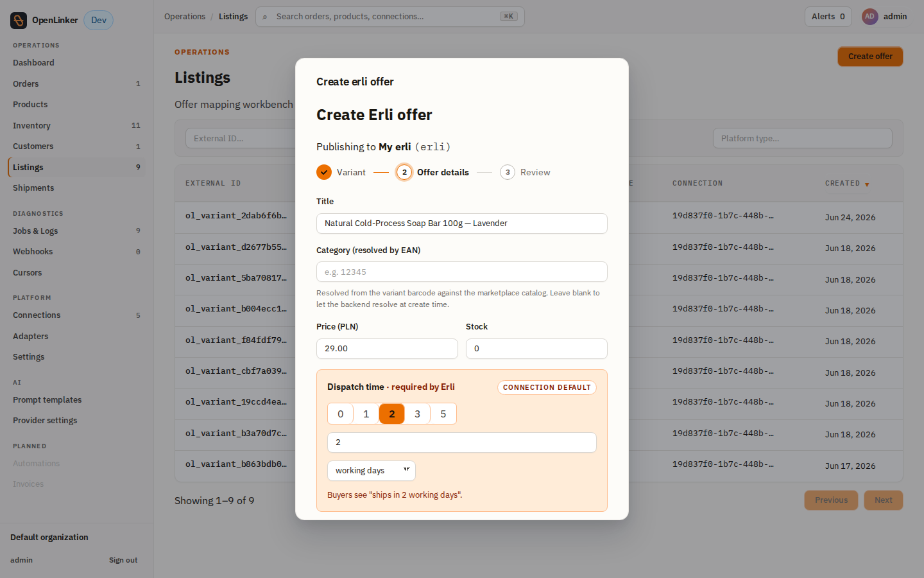The width and height of the screenshot is (924, 578).
Task: Click the Category input field
Action: (462, 272)
